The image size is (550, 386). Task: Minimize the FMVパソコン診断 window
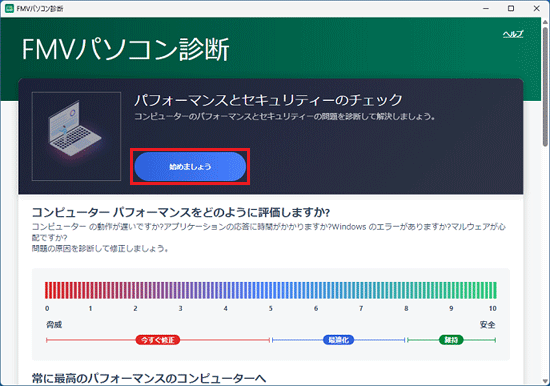[x=486, y=8]
